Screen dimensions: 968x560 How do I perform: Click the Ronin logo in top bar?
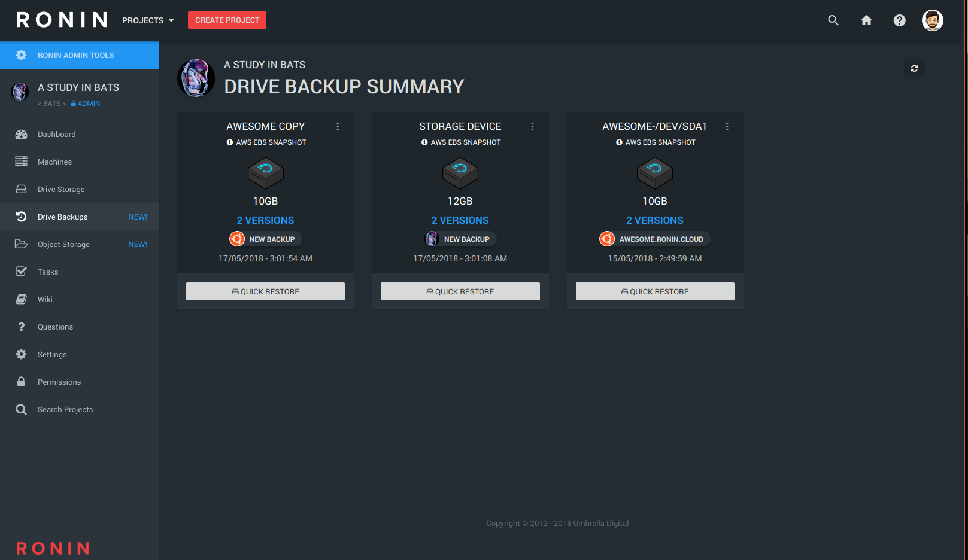click(x=62, y=20)
